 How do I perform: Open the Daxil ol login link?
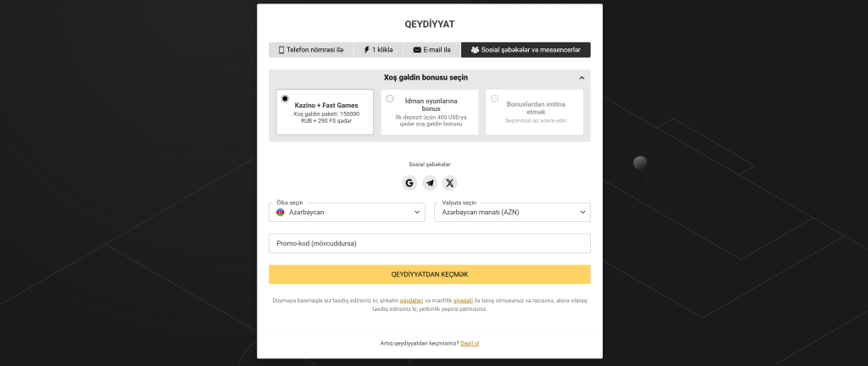[470, 343]
